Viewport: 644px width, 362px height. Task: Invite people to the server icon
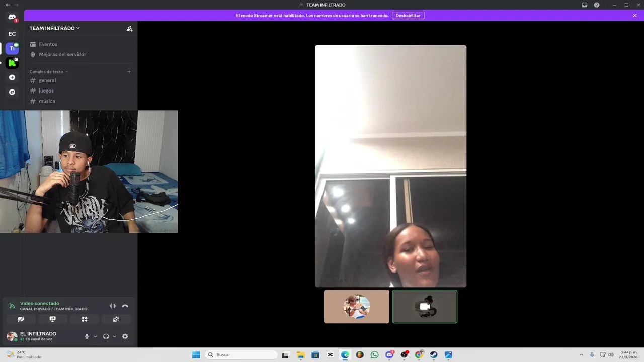(129, 29)
